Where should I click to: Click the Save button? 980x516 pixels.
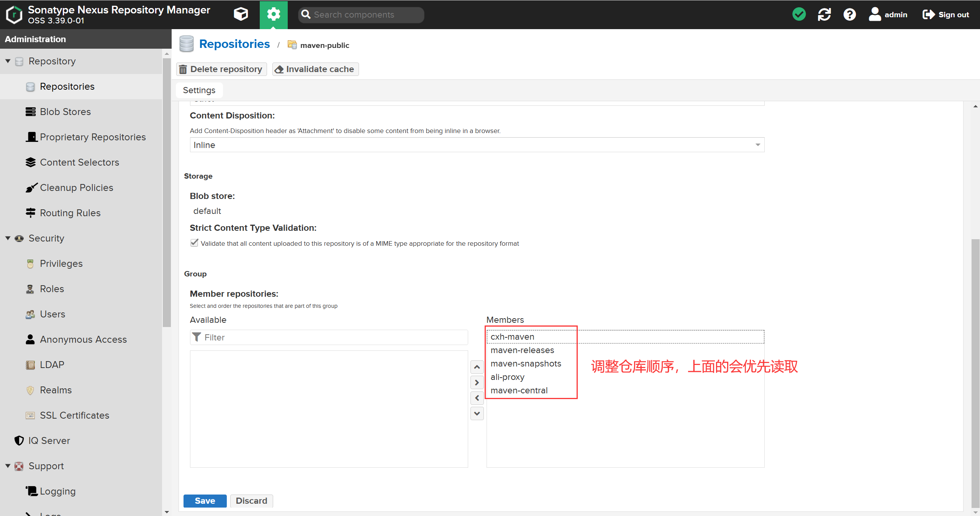[205, 501]
